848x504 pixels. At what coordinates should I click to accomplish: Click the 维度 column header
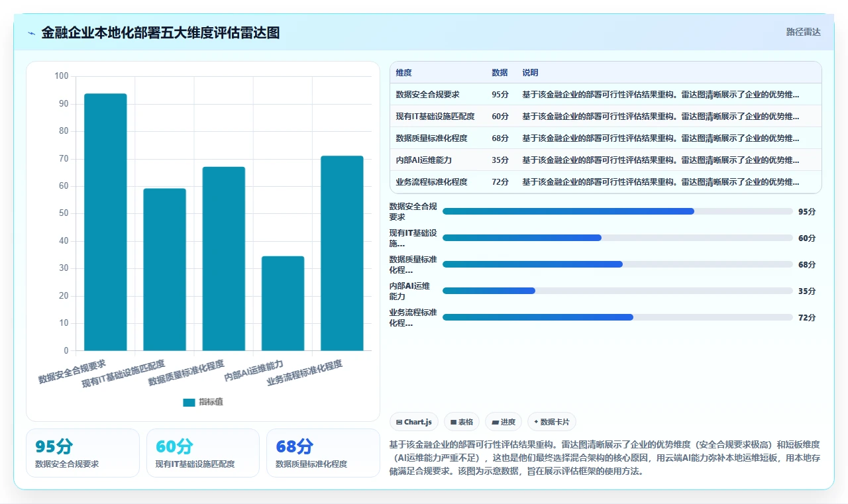(403, 73)
